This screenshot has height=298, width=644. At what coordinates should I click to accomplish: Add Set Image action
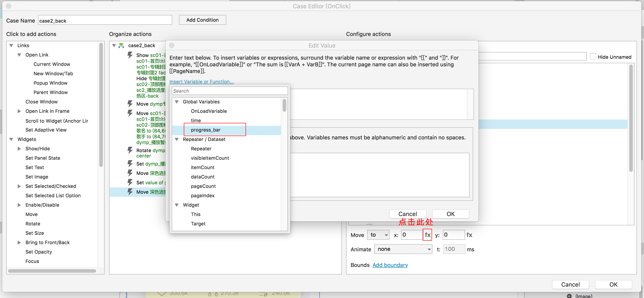[37, 177]
